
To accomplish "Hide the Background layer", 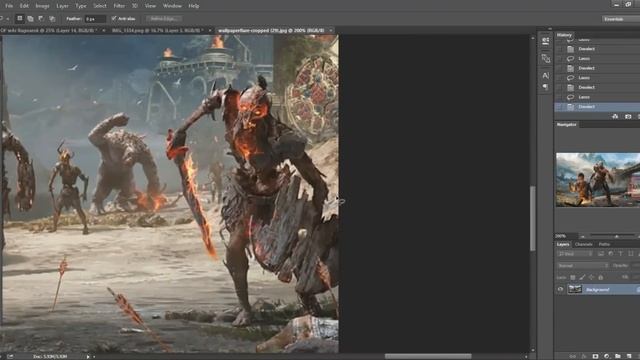I will coord(560,289).
